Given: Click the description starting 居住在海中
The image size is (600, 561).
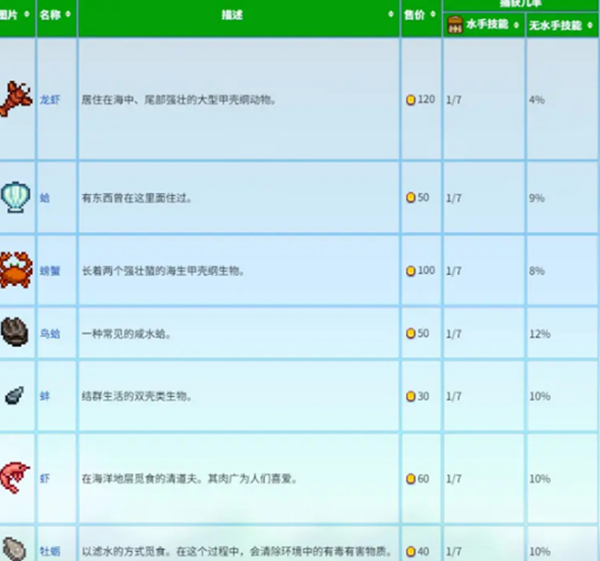Looking at the screenshot, I should 179,100.
